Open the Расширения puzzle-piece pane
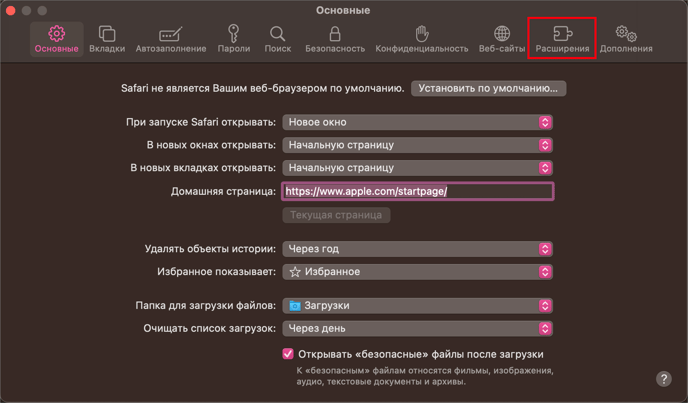This screenshot has height=403, width=688. tap(562, 39)
